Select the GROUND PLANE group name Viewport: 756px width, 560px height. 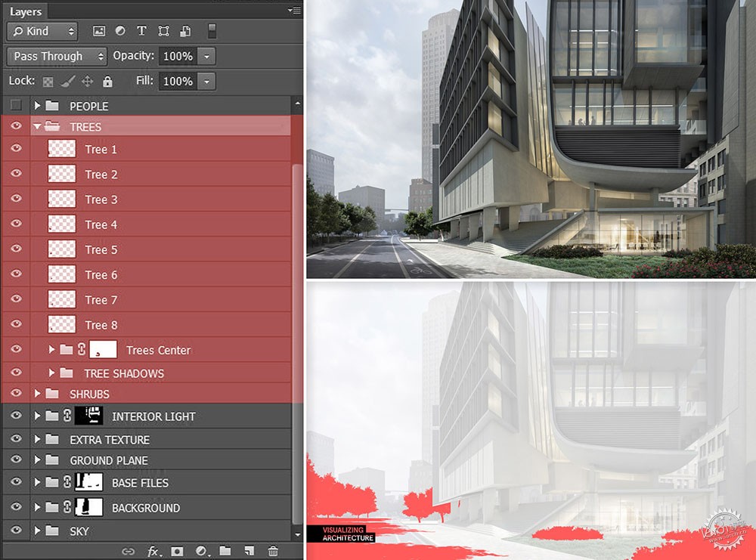point(109,460)
